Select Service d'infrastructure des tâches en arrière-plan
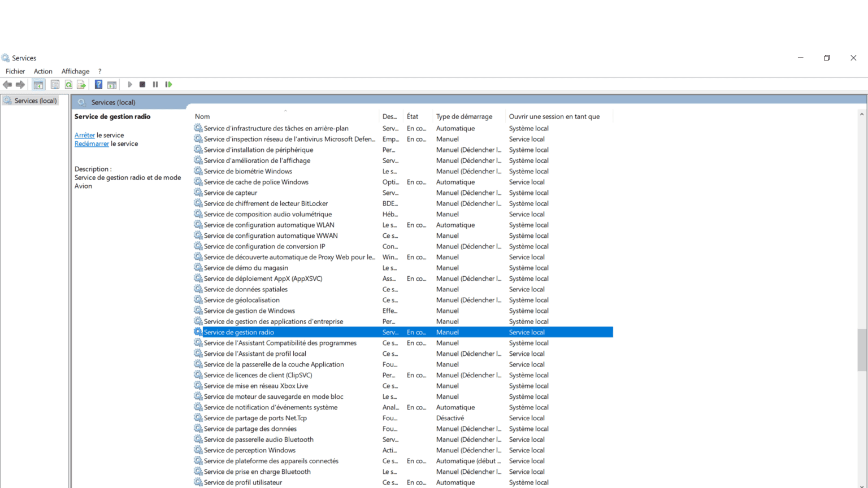The height and width of the screenshot is (488, 868). (x=276, y=128)
